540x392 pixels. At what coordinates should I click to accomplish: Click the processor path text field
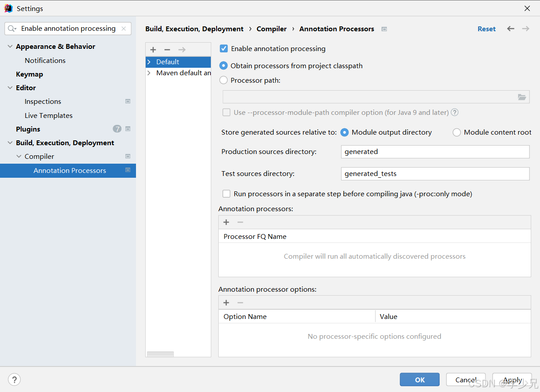click(x=370, y=97)
